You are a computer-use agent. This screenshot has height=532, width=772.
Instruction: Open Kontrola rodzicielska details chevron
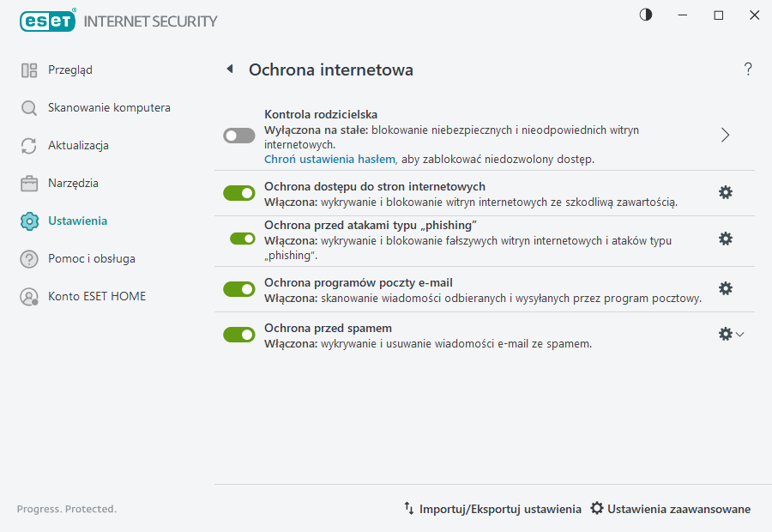(x=725, y=136)
